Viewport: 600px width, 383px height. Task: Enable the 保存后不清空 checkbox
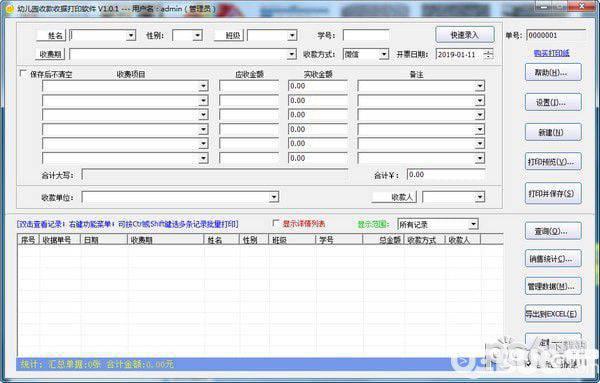tap(23, 73)
